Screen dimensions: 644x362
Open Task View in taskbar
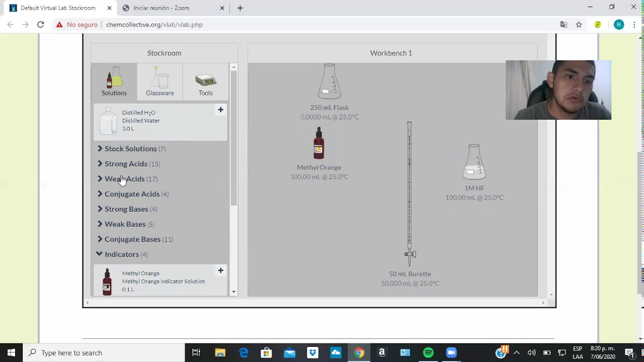[x=196, y=352]
